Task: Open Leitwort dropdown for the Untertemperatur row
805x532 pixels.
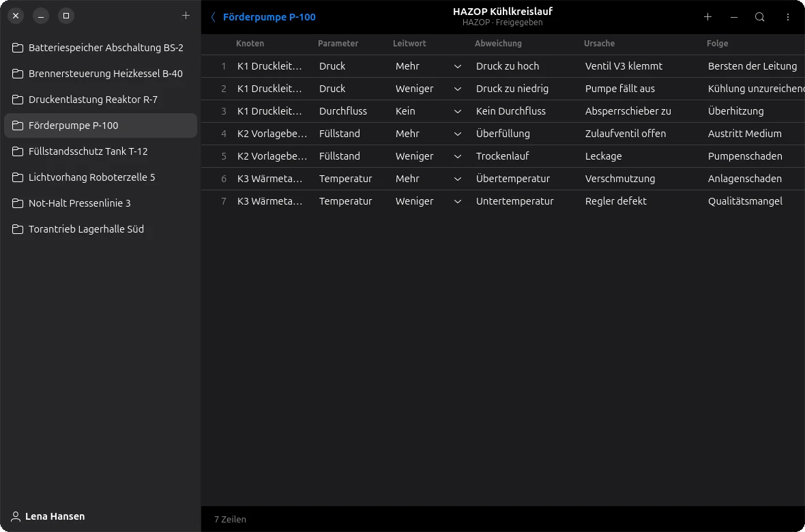Action: 458,202
